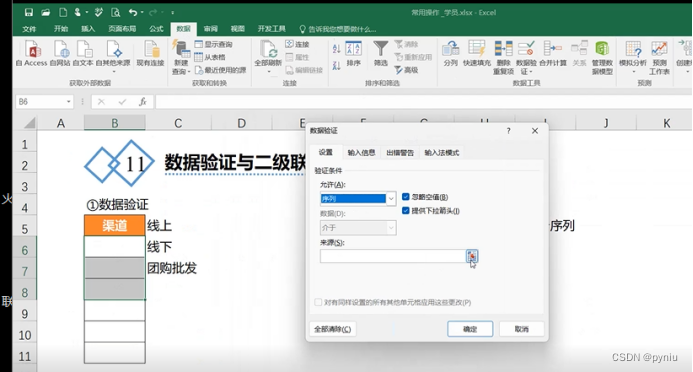Open 现有连接 existing connections

(x=150, y=53)
